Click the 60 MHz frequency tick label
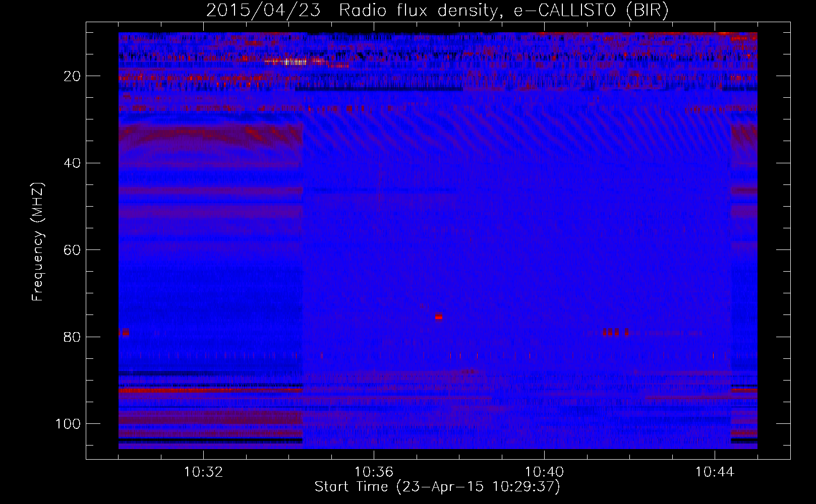 72,250
